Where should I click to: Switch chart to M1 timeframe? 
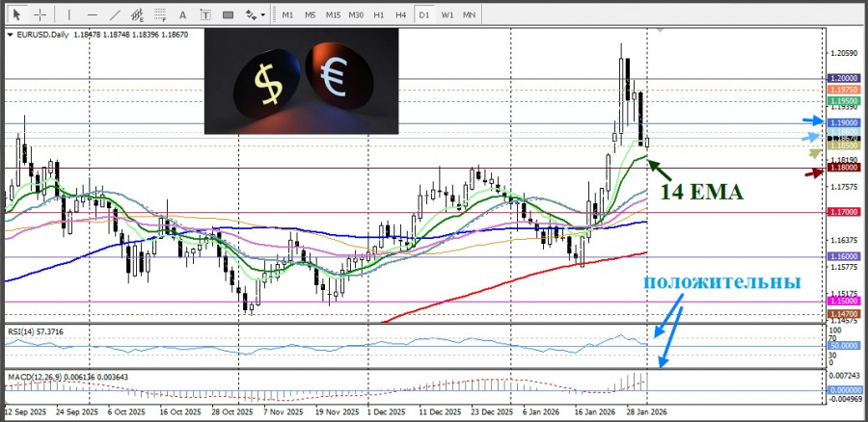click(x=287, y=14)
